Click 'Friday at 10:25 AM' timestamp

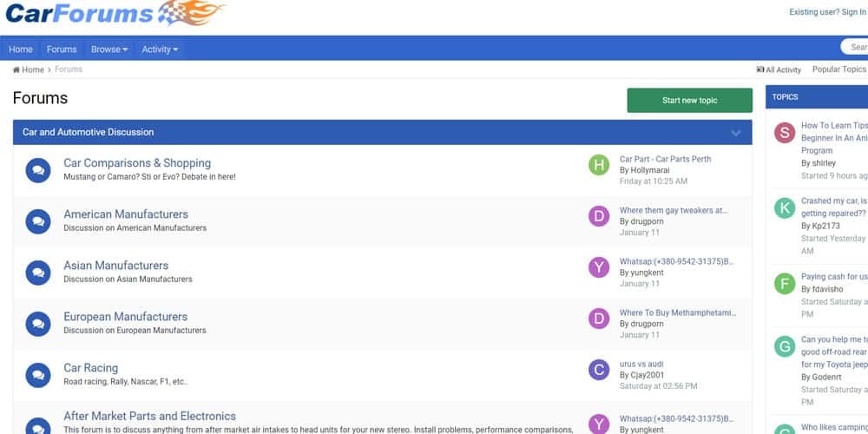coord(654,181)
